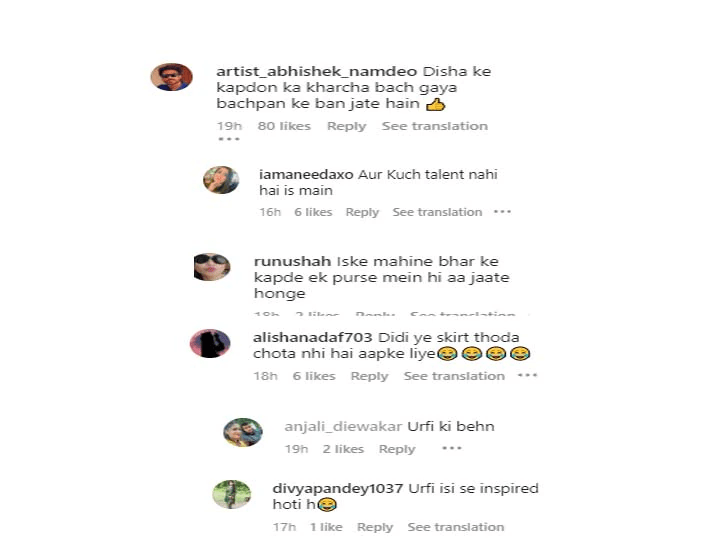Screen dimensions: 720x540
Task: Open alishanadaf703's profile avatar
Action: [x=210, y=343]
